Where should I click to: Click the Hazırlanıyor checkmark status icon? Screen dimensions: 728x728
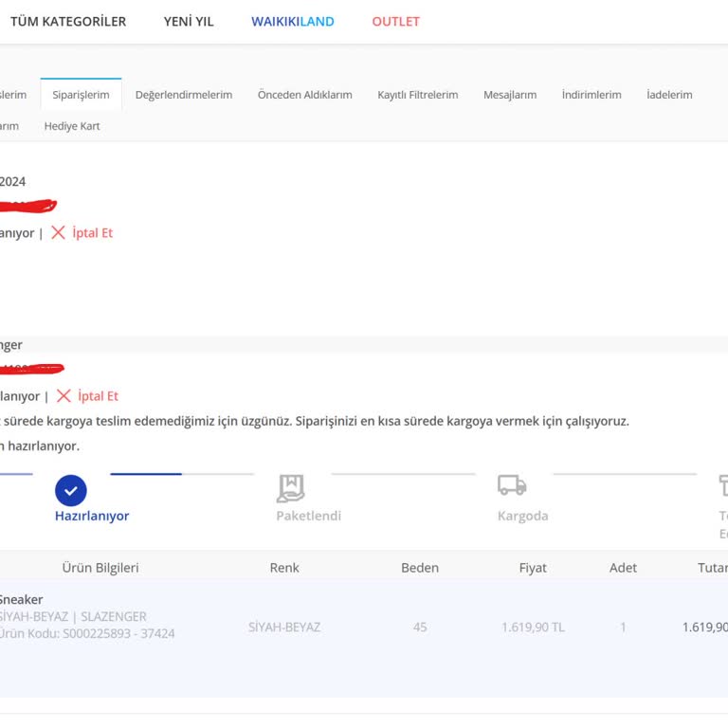(71, 490)
